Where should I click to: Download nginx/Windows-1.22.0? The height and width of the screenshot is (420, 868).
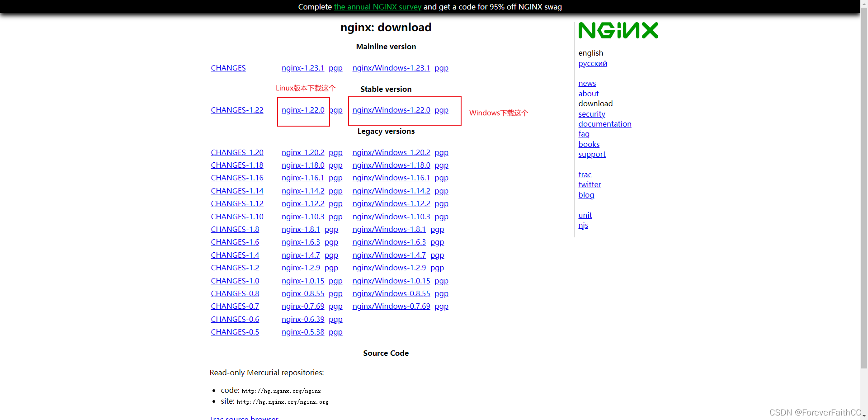391,110
